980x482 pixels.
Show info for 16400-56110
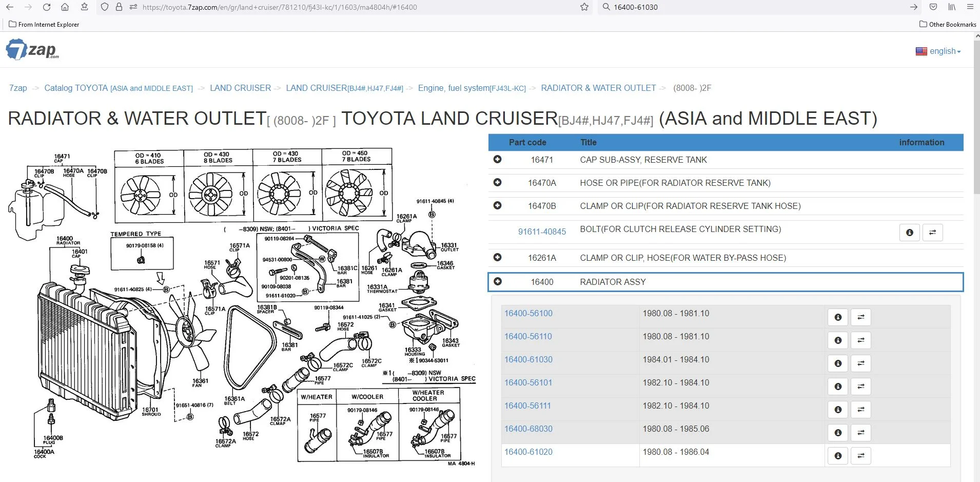838,340
